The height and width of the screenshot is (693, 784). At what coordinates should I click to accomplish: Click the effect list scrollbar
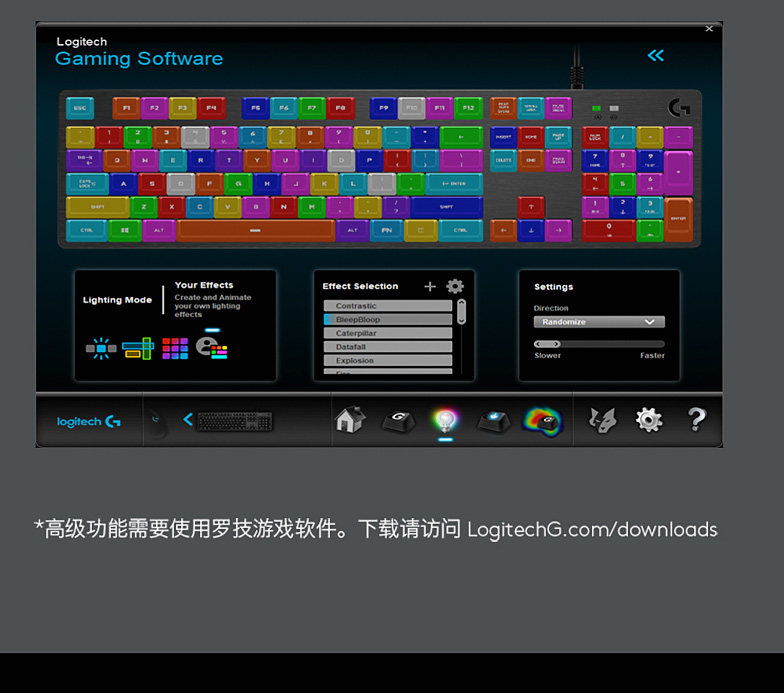[x=462, y=312]
